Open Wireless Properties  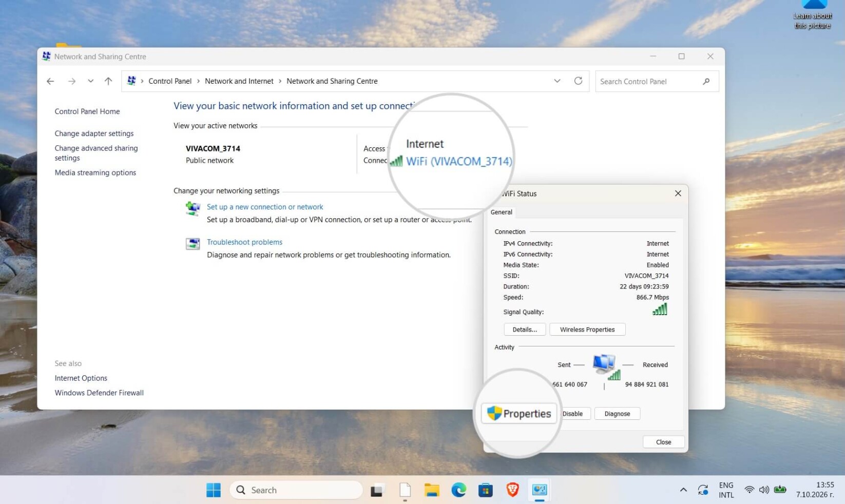[x=587, y=329]
